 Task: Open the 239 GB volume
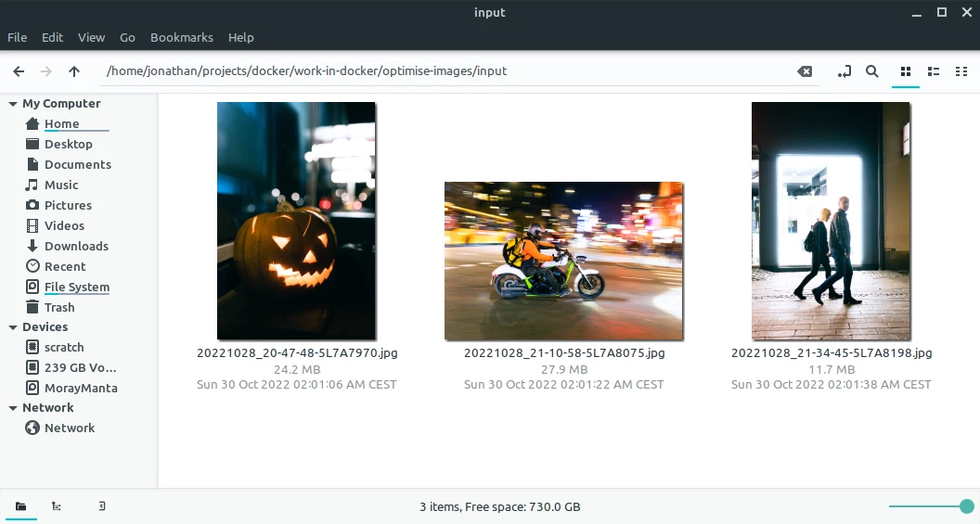click(79, 368)
